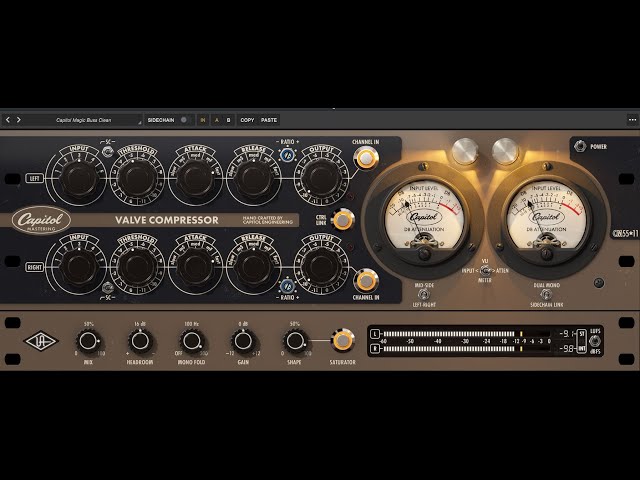Click the RIGHT channel INPUT knob
The image size is (640, 480).
coord(79,267)
